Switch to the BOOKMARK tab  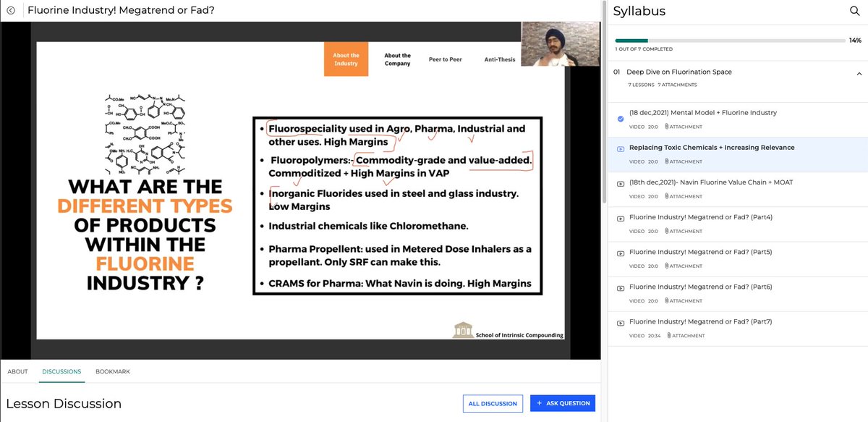113,371
